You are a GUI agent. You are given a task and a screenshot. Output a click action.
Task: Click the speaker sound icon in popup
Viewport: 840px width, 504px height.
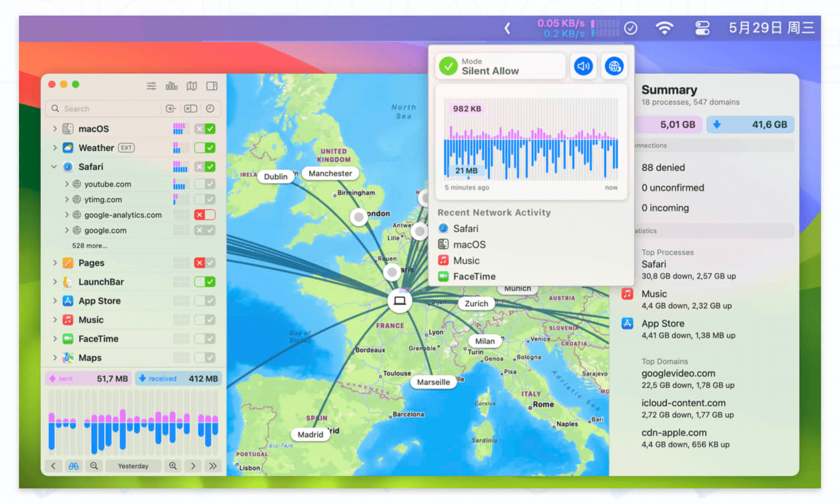583,66
